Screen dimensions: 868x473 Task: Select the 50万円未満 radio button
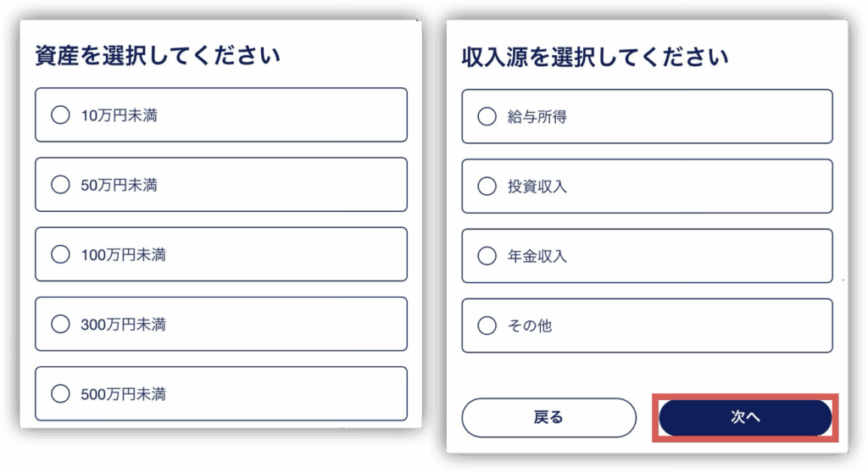tap(60, 185)
